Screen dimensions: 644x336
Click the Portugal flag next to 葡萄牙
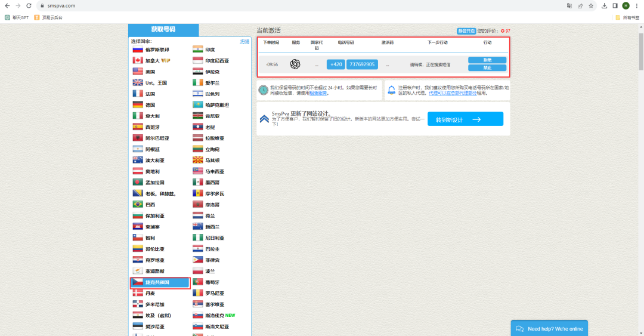pyautogui.click(x=197, y=282)
